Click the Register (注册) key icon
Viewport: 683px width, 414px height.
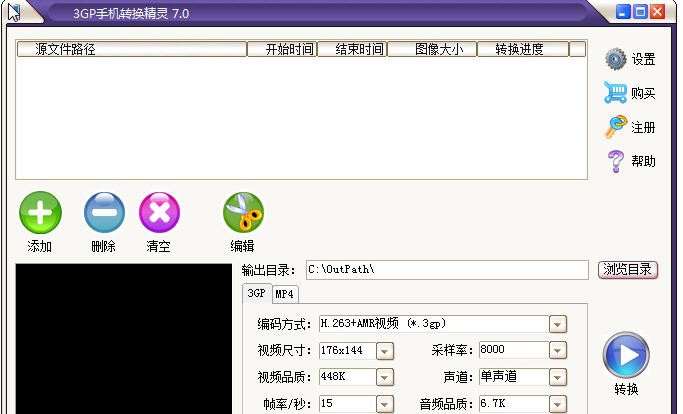pos(615,127)
